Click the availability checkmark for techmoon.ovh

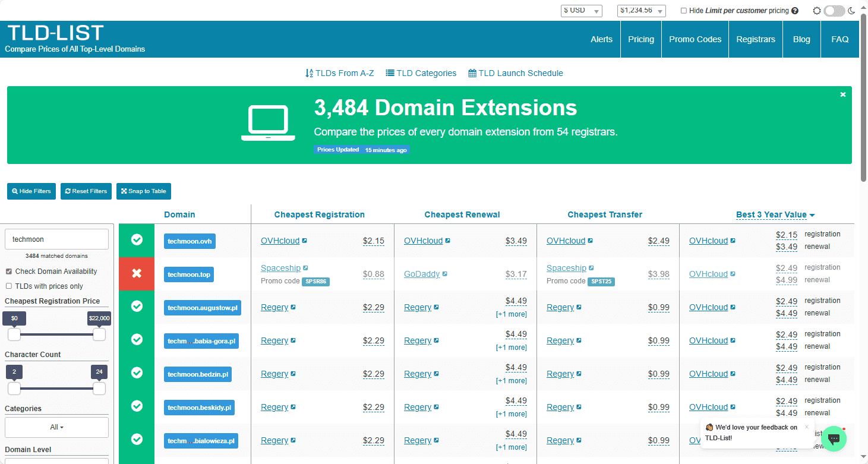pyautogui.click(x=137, y=239)
